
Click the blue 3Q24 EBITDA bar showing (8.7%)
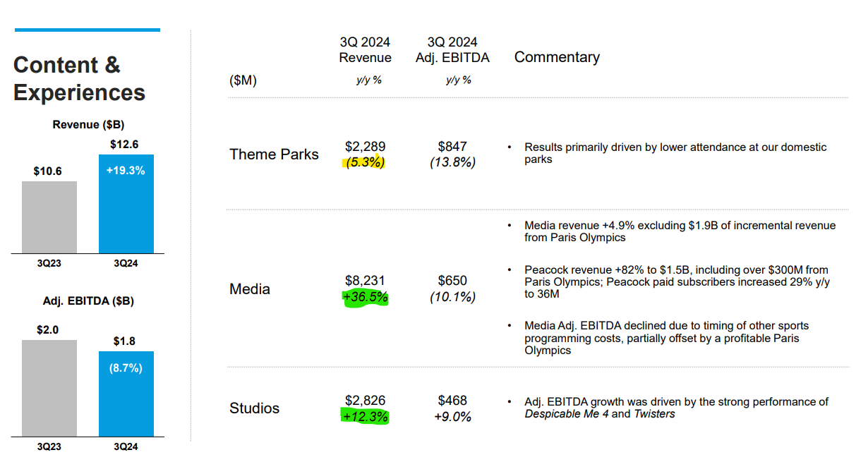point(126,394)
